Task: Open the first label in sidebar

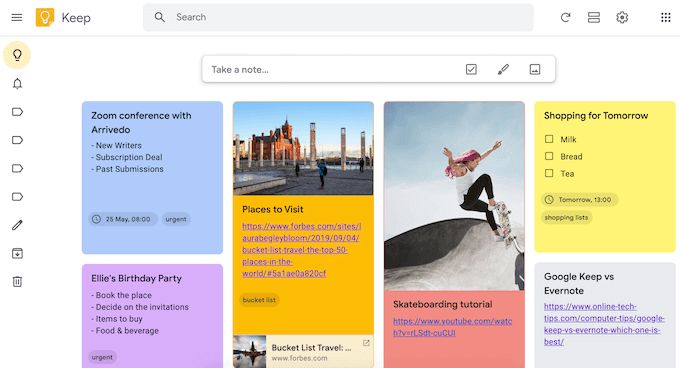Action: coord(17,112)
